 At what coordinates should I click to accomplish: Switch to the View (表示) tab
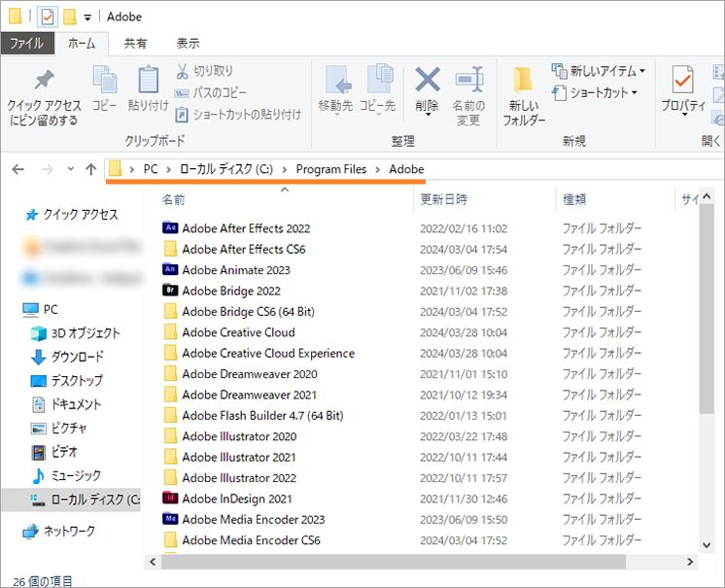[189, 44]
